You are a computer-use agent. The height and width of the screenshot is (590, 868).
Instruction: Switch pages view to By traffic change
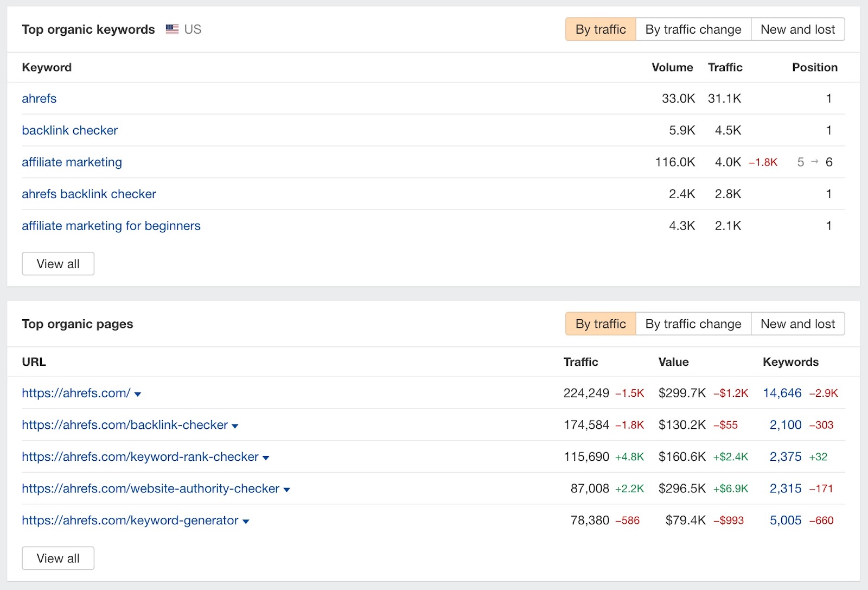(693, 323)
